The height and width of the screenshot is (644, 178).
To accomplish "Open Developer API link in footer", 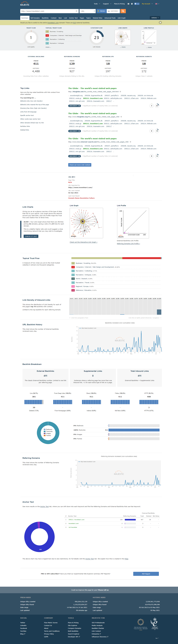I will [x=74, y=637].
